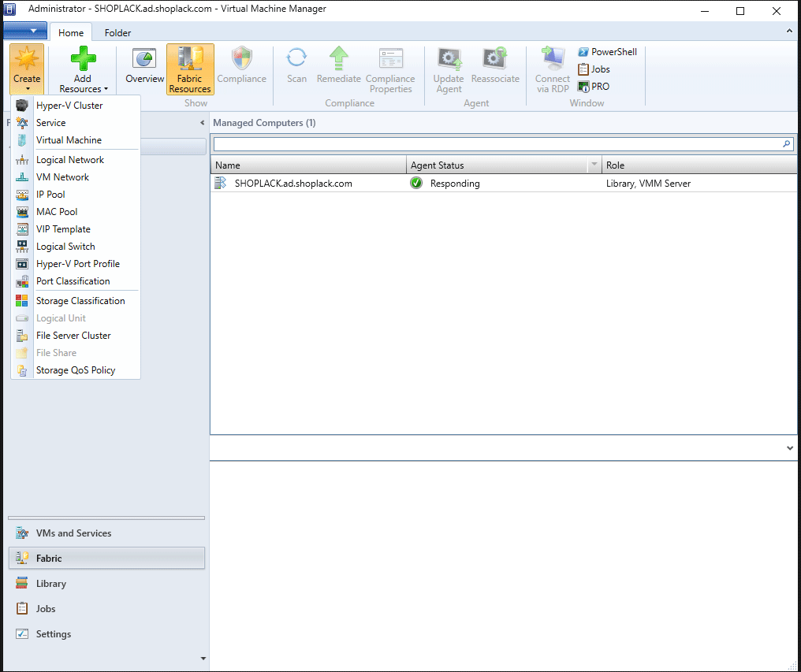Open Compliance Properties
Screen dimensions: 801x672
[391, 69]
